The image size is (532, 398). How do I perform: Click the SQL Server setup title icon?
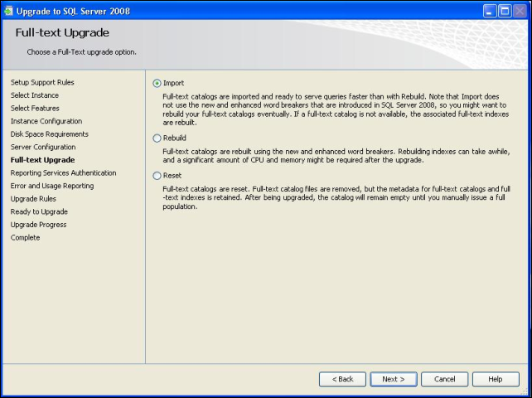coord(8,12)
